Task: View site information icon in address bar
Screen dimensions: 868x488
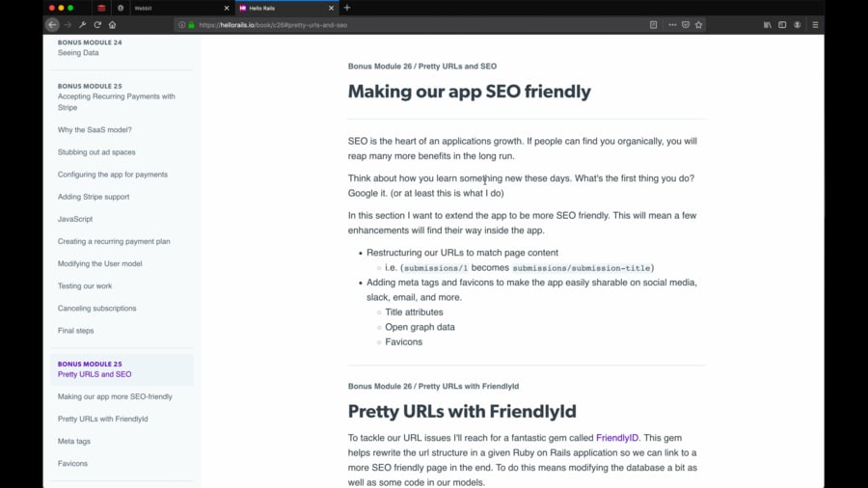Action: tap(181, 25)
